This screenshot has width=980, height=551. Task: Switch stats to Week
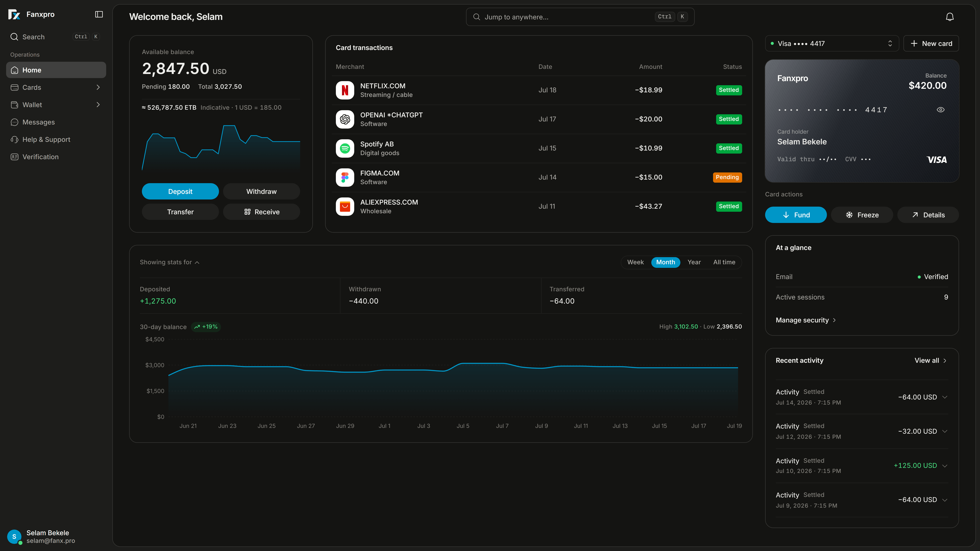pos(635,262)
